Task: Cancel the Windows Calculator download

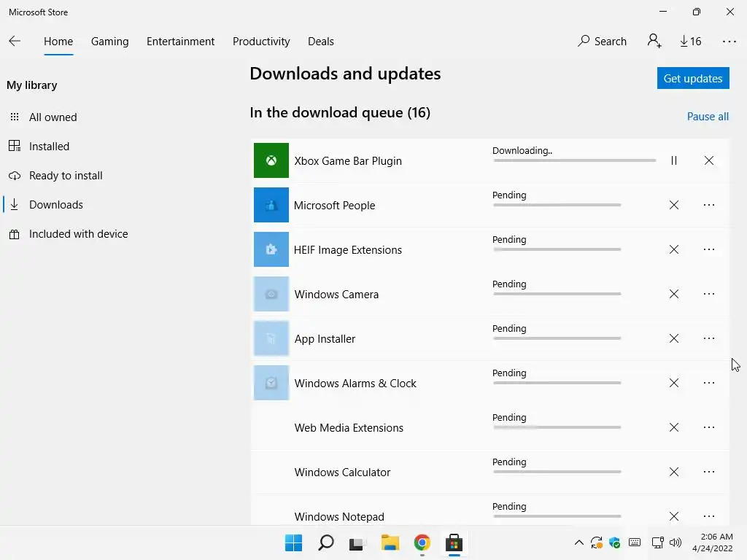Action: coord(673,472)
